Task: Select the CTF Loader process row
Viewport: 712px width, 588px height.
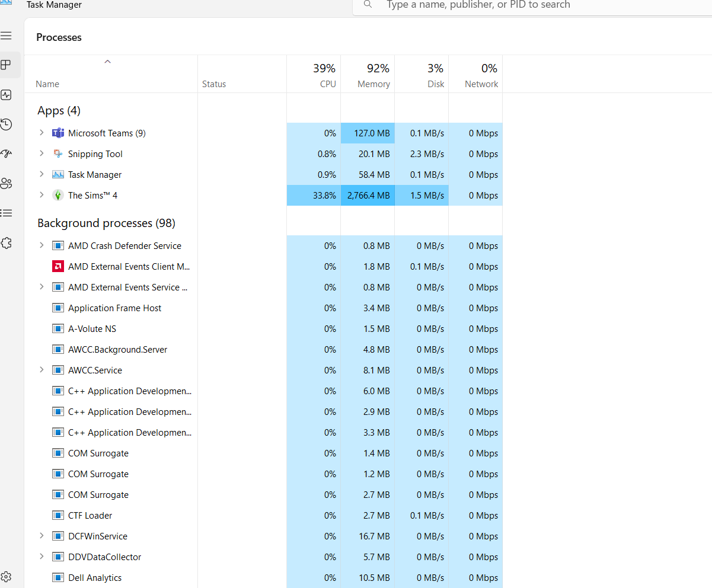Action: coord(90,516)
